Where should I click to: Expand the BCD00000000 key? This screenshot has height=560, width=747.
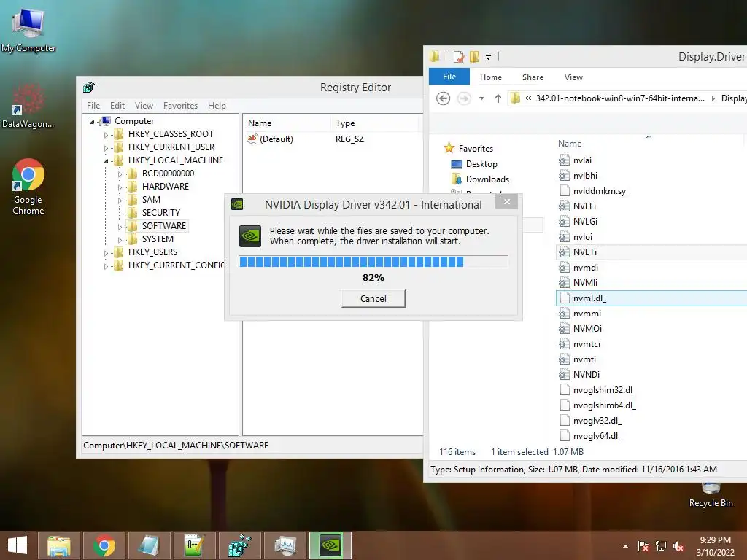click(120, 174)
